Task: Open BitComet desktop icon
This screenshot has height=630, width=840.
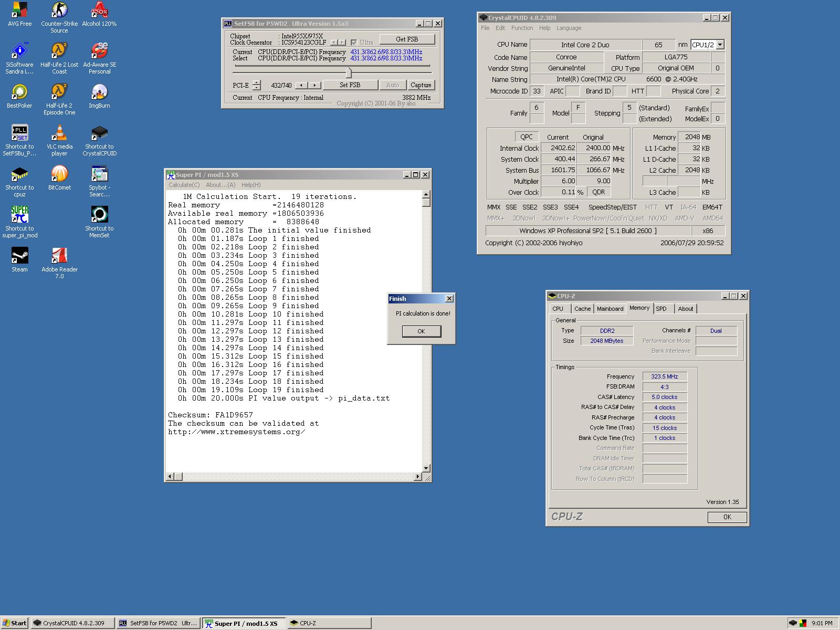Action: click(59, 178)
